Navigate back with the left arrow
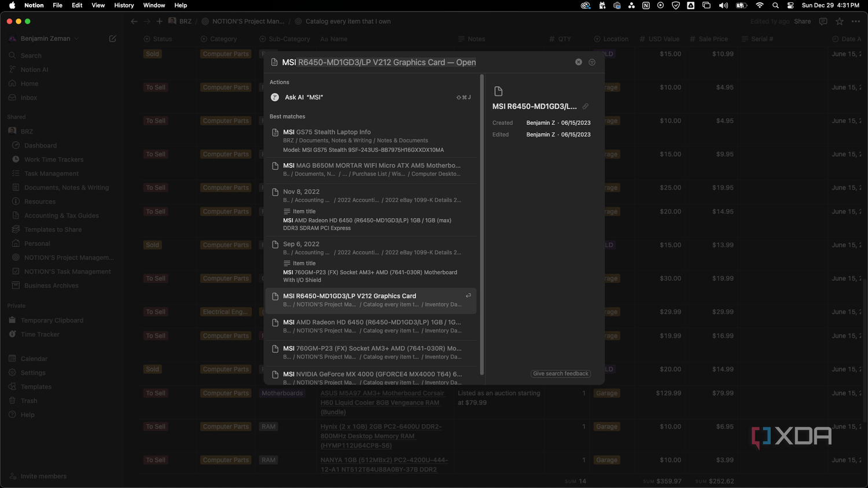868x488 pixels. pyautogui.click(x=134, y=21)
